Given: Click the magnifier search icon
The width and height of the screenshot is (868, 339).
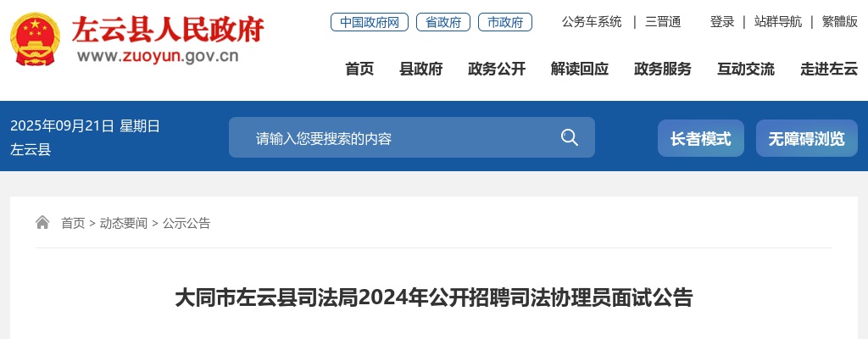Looking at the screenshot, I should tap(569, 136).
